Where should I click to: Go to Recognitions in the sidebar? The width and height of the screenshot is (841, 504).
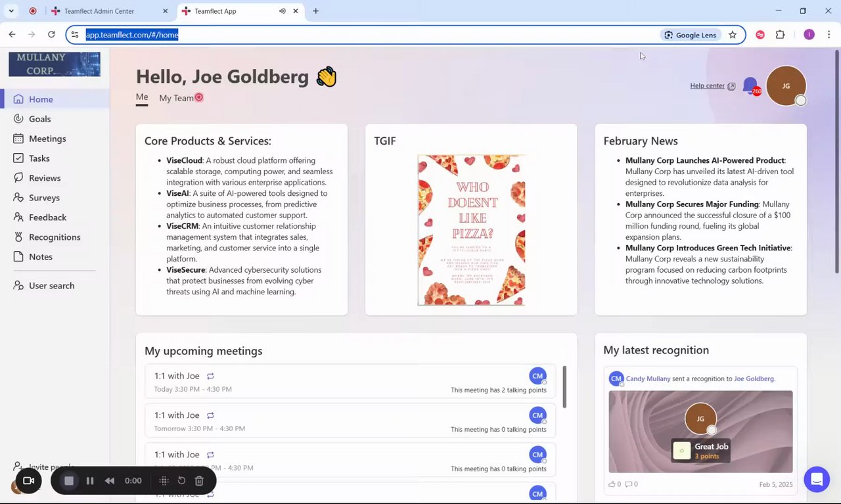pyautogui.click(x=55, y=237)
